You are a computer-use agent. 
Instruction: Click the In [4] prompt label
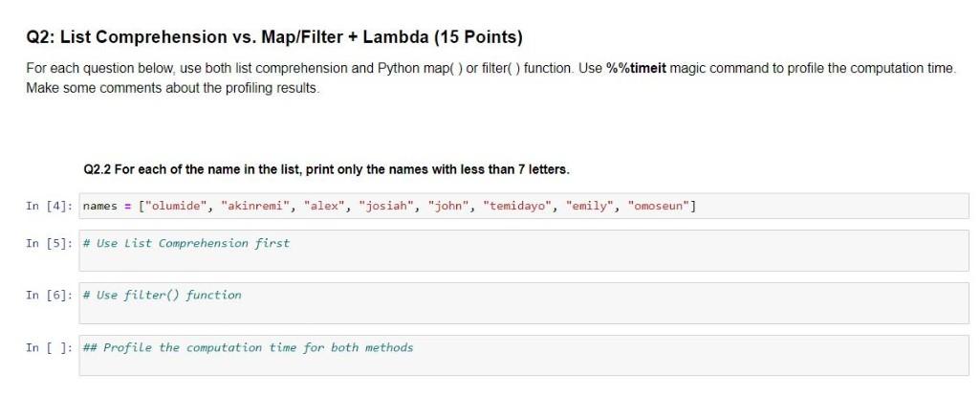coord(50,207)
